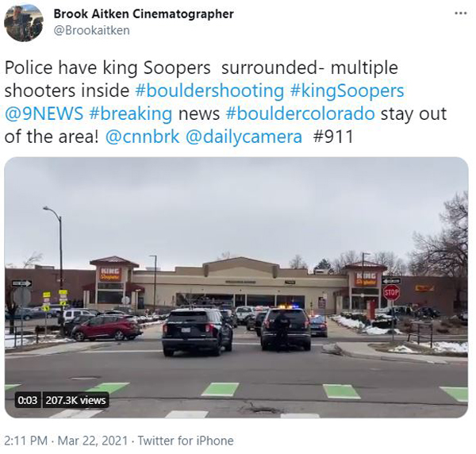Click the 207.3K views counter
The height and width of the screenshot is (454, 476).
tap(75, 400)
